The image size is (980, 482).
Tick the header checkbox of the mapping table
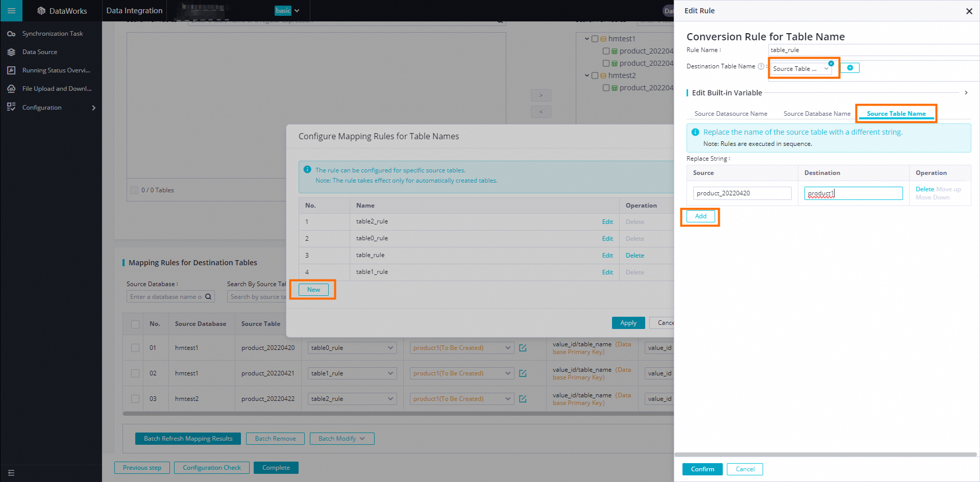pyautogui.click(x=135, y=324)
